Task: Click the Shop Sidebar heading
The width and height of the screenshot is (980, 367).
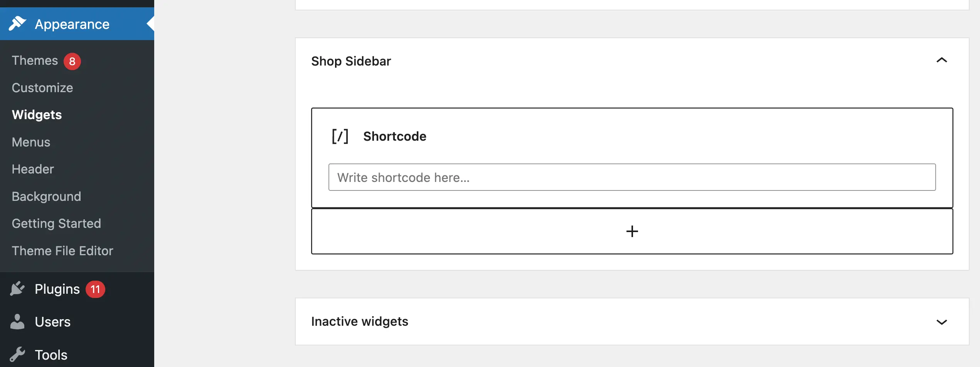Action: (351, 61)
